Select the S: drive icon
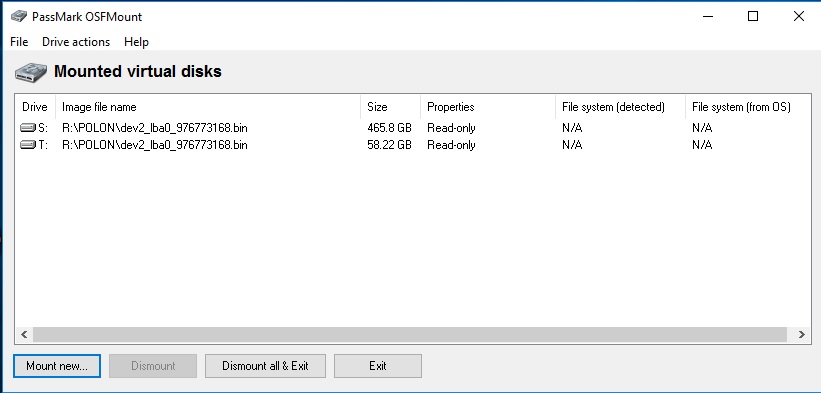 tap(28, 128)
